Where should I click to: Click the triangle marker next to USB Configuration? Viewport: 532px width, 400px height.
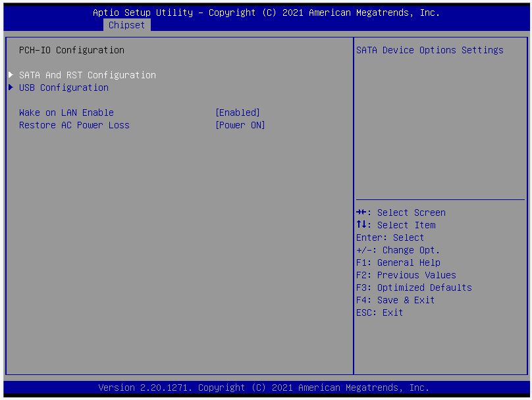[x=11, y=87]
